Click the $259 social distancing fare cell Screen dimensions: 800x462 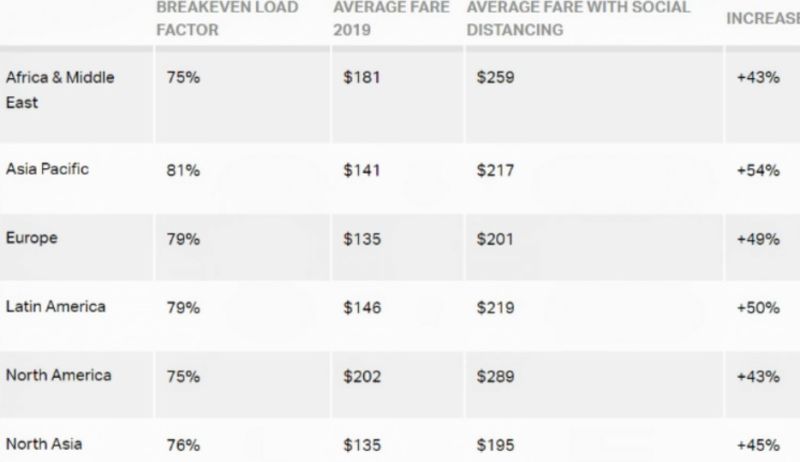(x=495, y=78)
